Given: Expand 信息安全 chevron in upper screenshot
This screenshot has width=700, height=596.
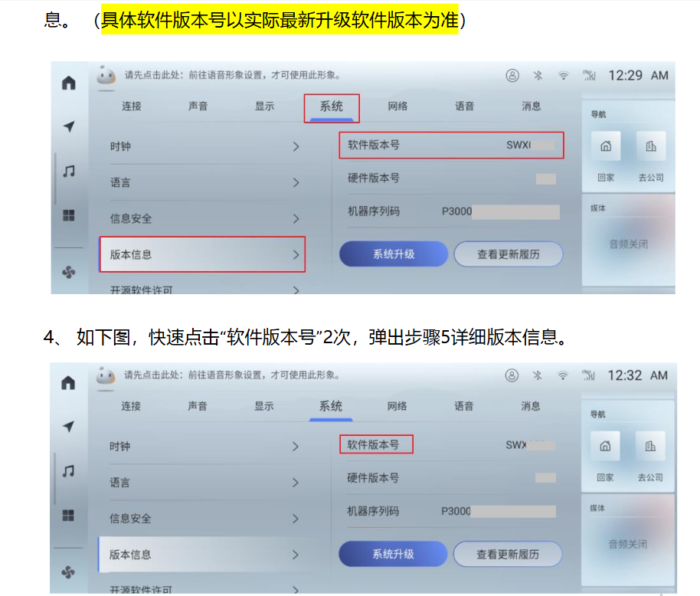Looking at the screenshot, I should (x=296, y=219).
